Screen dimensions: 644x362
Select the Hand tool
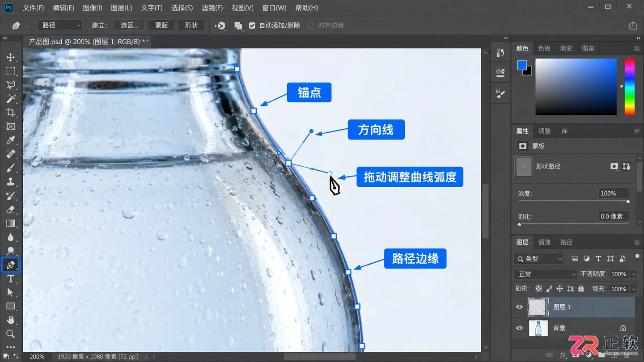[x=11, y=320]
